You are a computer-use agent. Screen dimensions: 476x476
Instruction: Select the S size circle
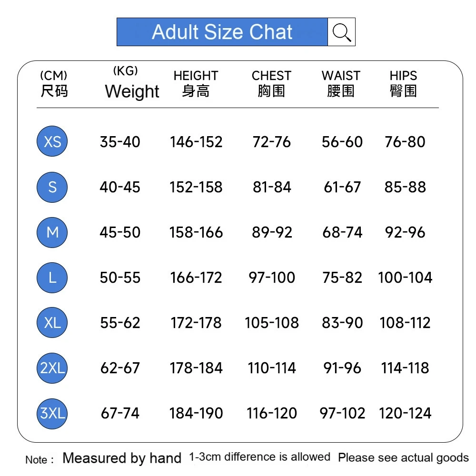(x=52, y=187)
